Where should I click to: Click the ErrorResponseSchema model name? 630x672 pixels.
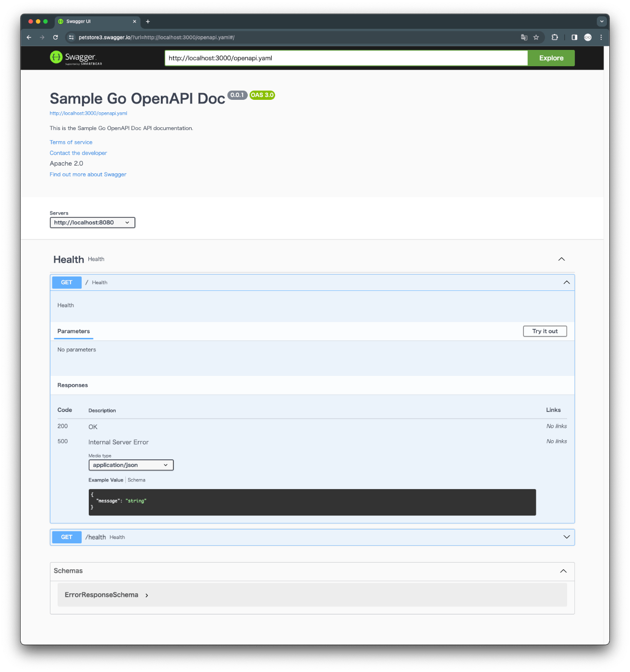(101, 595)
